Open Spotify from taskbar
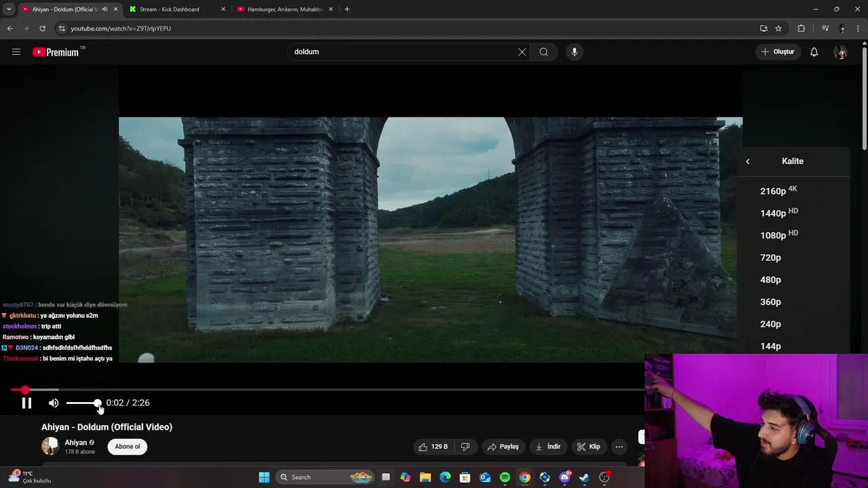868x488 pixels. pyautogui.click(x=505, y=477)
